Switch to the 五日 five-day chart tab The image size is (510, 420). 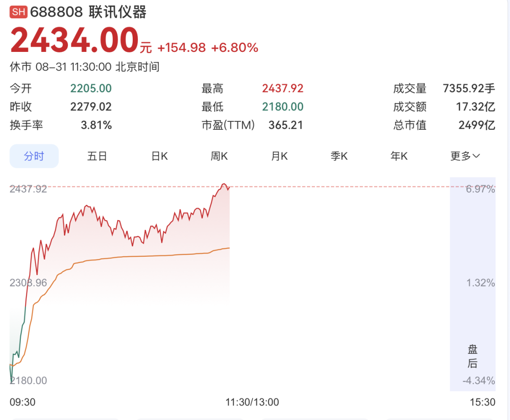coord(97,156)
